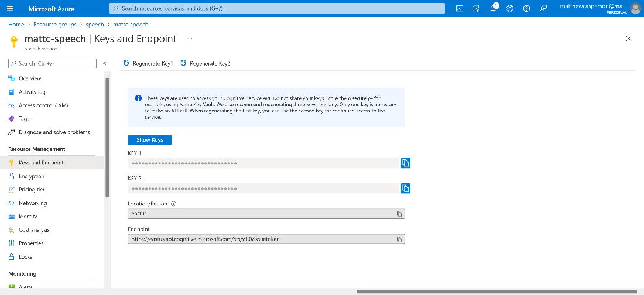Open the notifications bell

coord(494,8)
